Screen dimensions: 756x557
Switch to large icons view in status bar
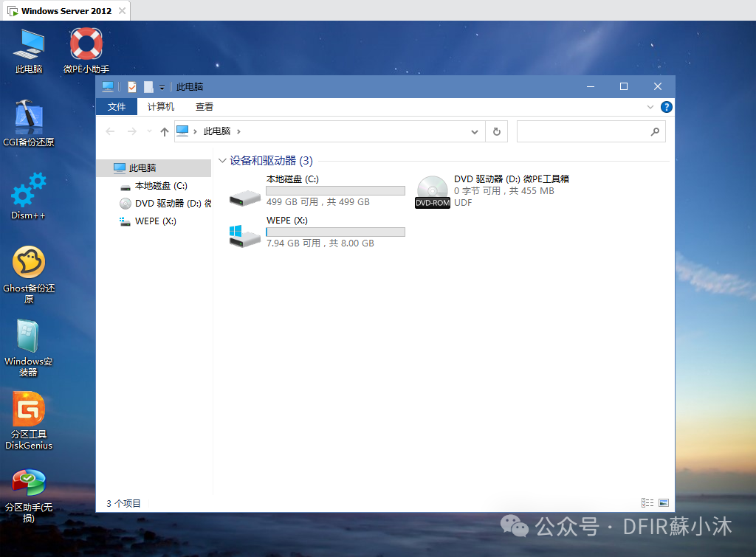[x=664, y=503]
